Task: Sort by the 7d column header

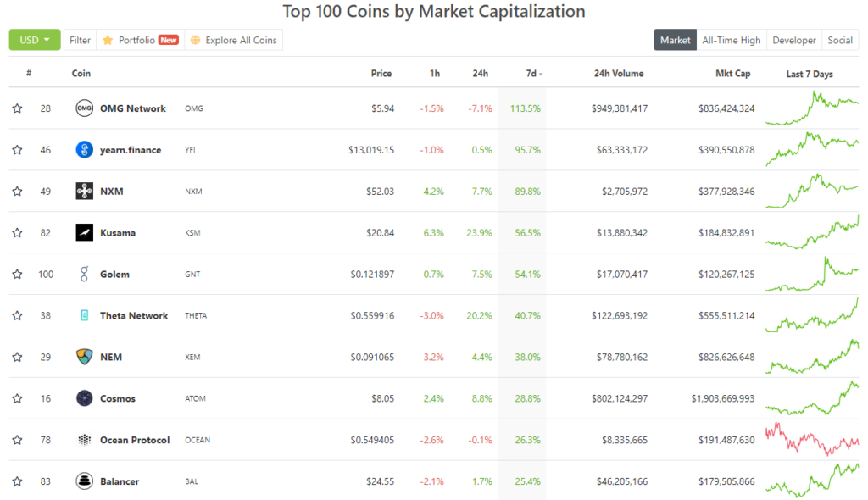Action: click(534, 74)
